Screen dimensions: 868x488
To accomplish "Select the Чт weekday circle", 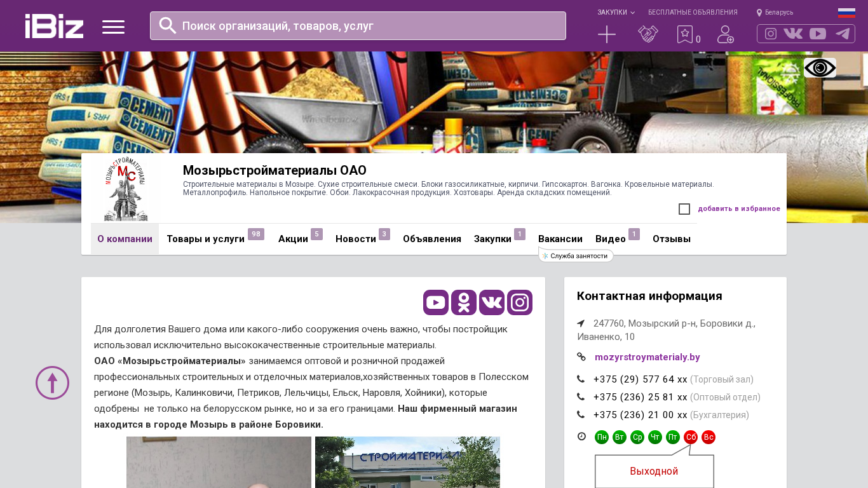I will pos(655,437).
